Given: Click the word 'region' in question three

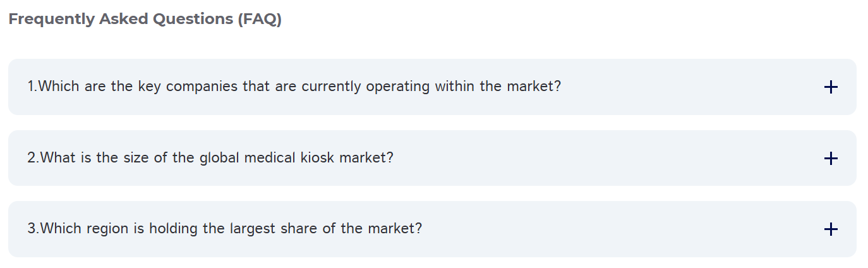Looking at the screenshot, I should pyautogui.click(x=107, y=229).
